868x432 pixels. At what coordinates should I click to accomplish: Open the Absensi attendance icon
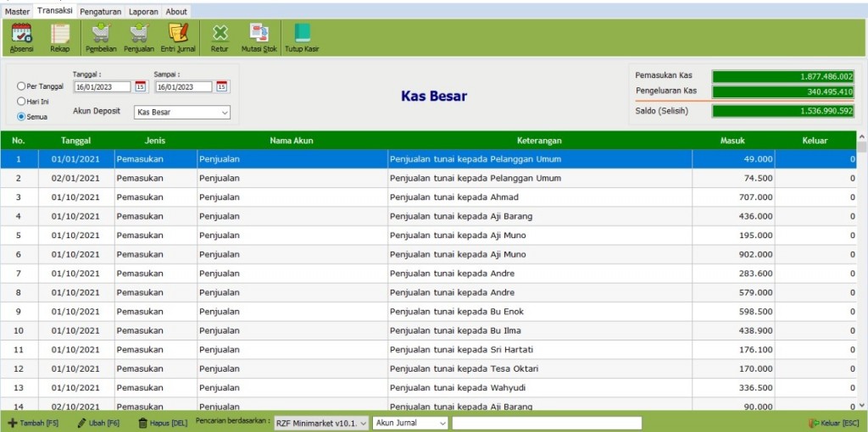click(21, 37)
